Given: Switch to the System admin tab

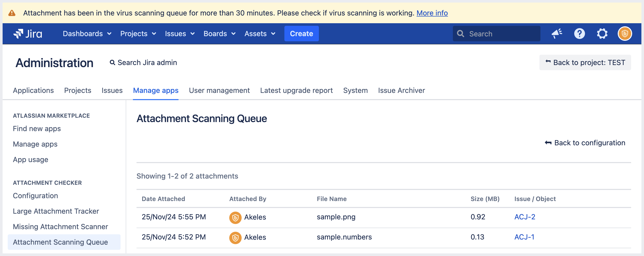Looking at the screenshot, I should [x=355, y=90].
